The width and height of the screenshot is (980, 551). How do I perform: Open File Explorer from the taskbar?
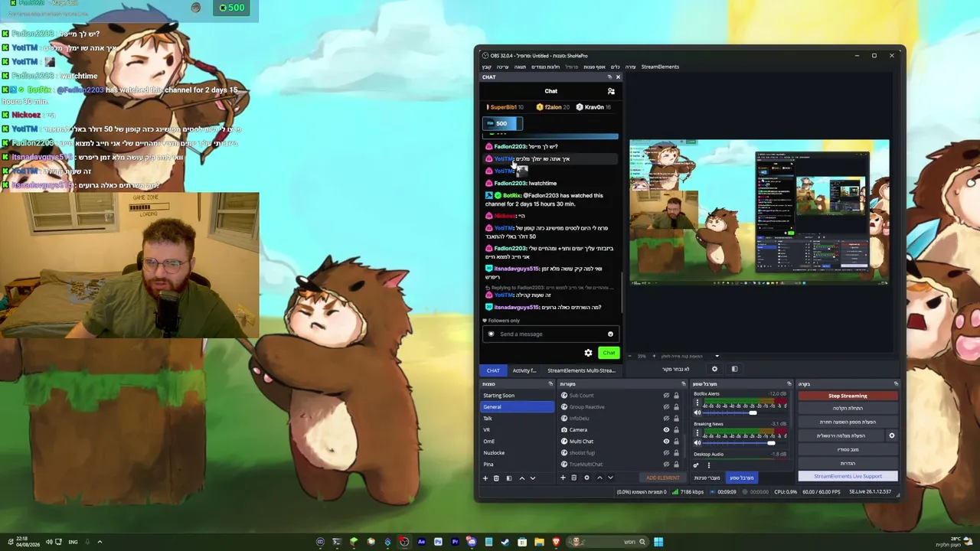tap(539, 542)
